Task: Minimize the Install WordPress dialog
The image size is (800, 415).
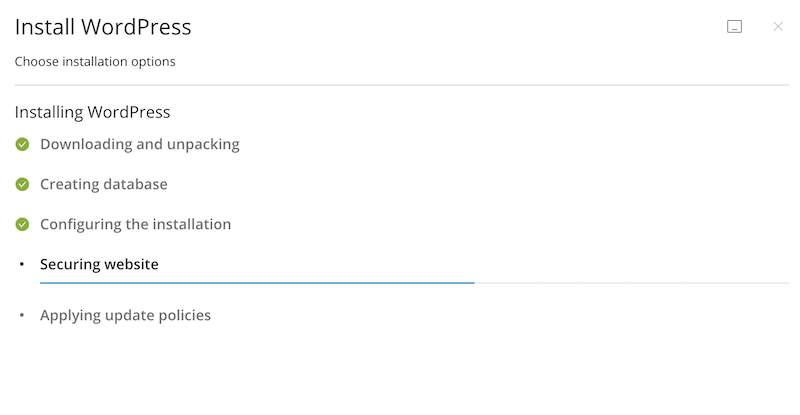Action: click(x=734, y=27)
